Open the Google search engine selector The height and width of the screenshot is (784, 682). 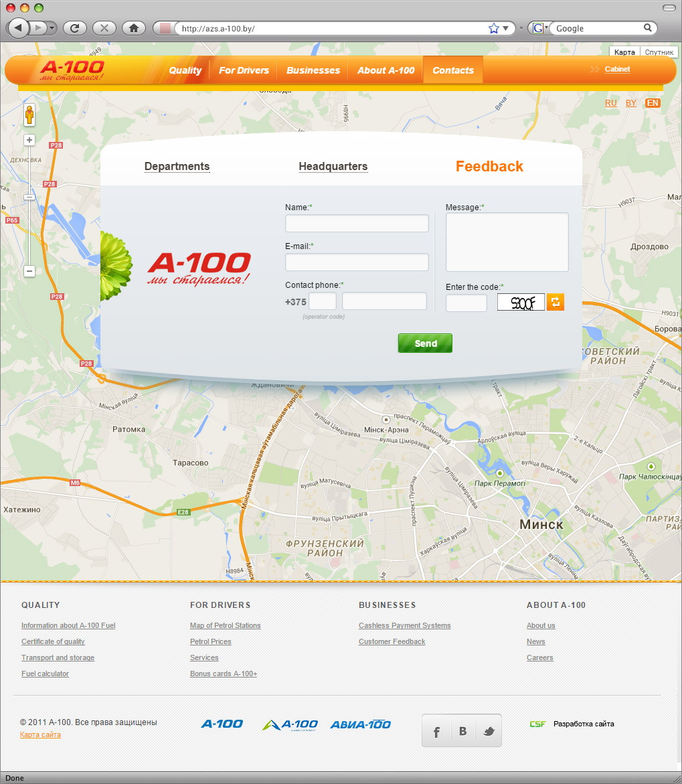coord(539,28)
